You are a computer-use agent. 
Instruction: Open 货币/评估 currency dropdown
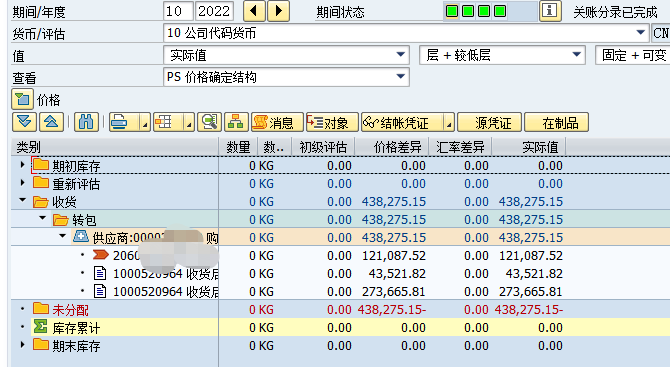[x=640, y=32]
